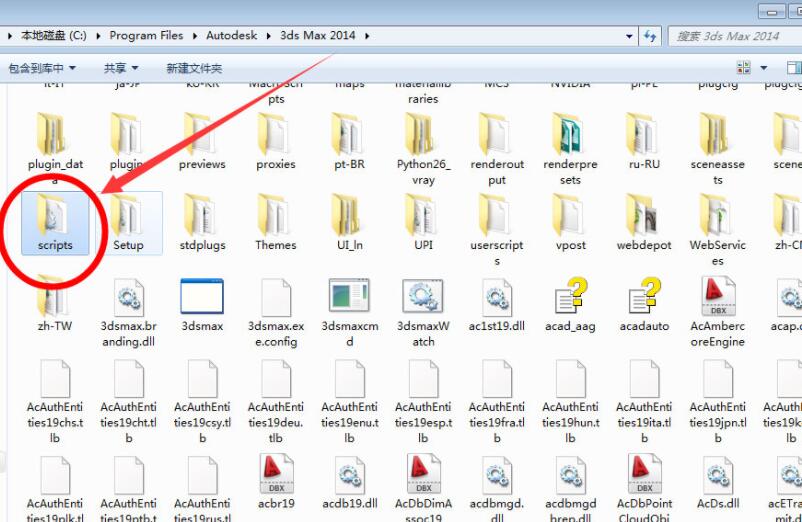Select the 3dsmaxWatch file icon
802x522 pixels.
423,298
